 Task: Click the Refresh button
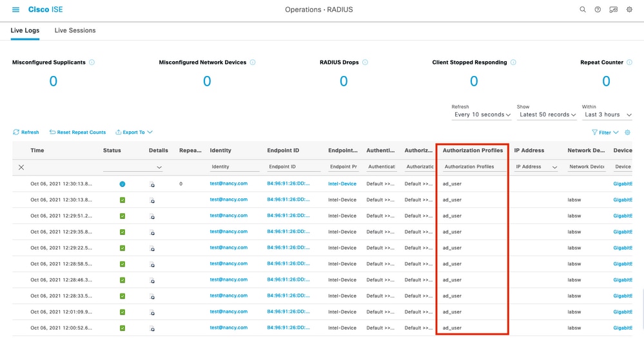tap(26, 132)
